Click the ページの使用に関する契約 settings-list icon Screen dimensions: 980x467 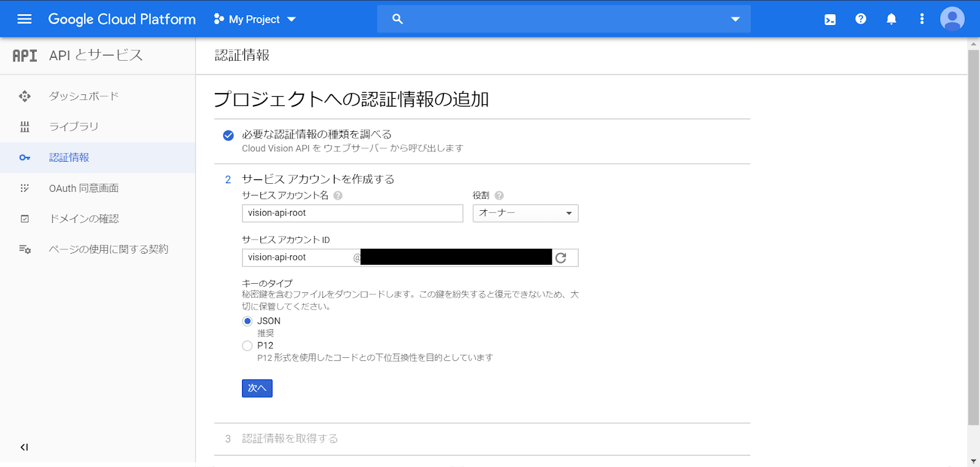(x=24, y=249)
